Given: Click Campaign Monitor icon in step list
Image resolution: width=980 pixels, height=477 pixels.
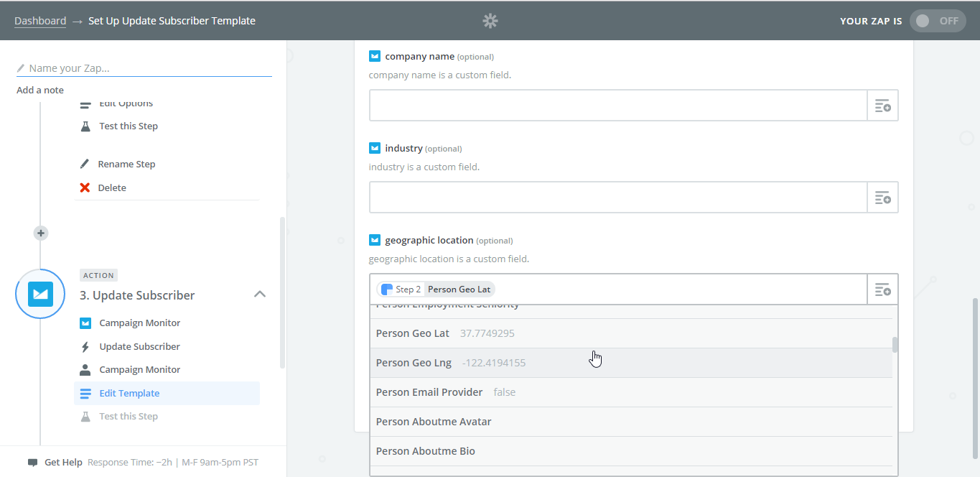Looking at the screenshot, I should (85, 323).
